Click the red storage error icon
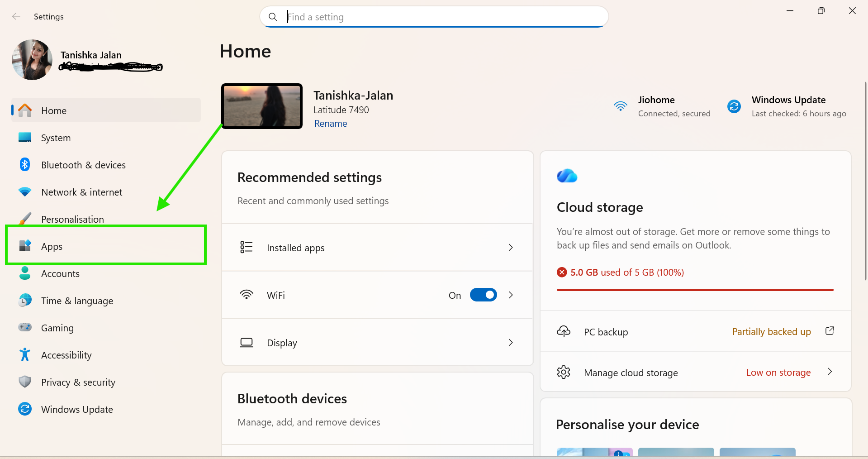Screen dimensions: 868x459 [x=562, y=272]
